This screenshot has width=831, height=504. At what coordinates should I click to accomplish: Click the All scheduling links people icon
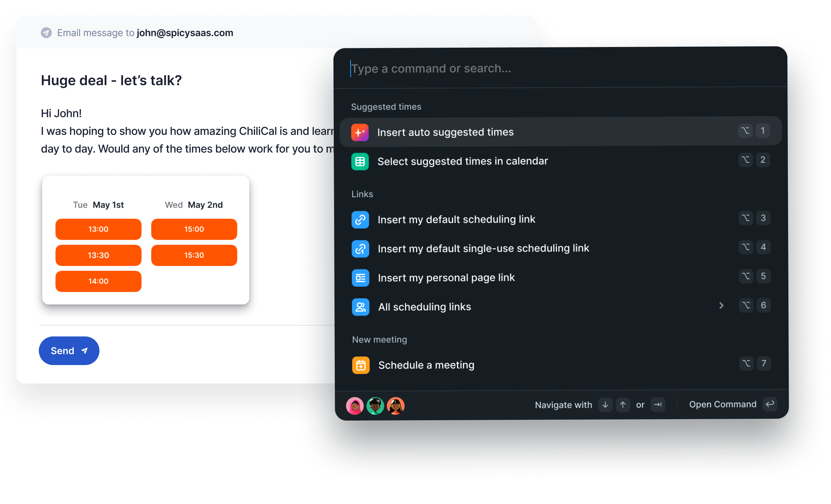pyautogui.click(x=361, y=307)
